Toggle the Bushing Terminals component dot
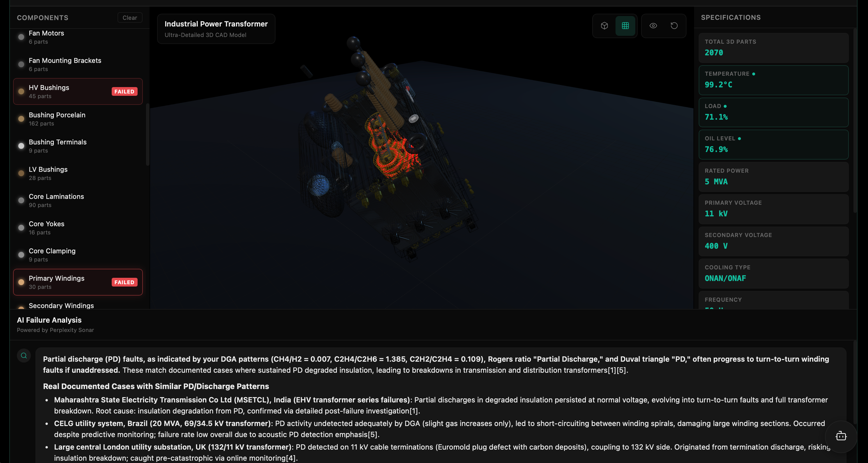This screenshot has height=463, width=868. point(21,146)
